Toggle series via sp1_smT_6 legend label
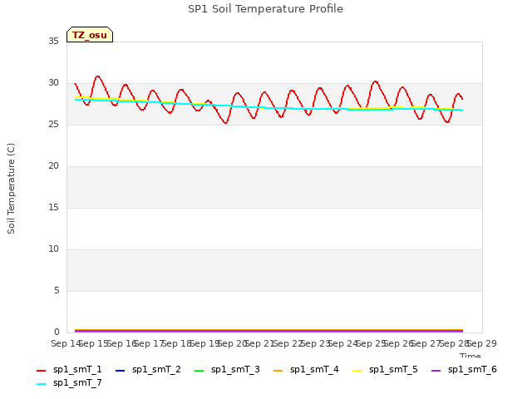The width and height of the screenshot is (532, 399). (472, 369)
